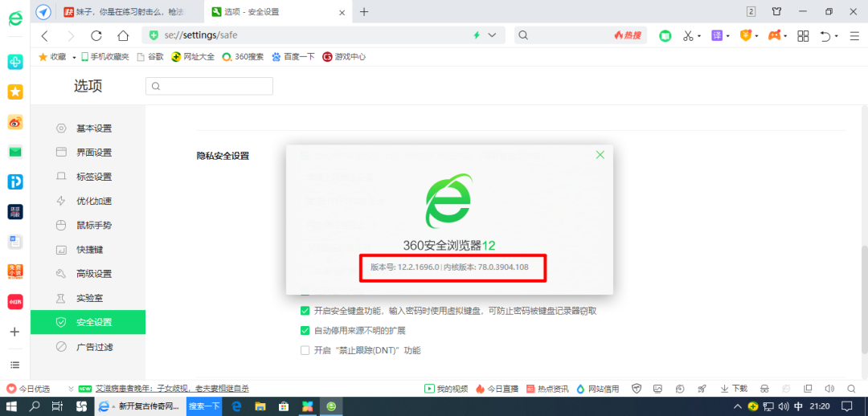Click 热搜 hot search in search box
Viewport: 868px width, 416px height.
[x=628, y=35]
